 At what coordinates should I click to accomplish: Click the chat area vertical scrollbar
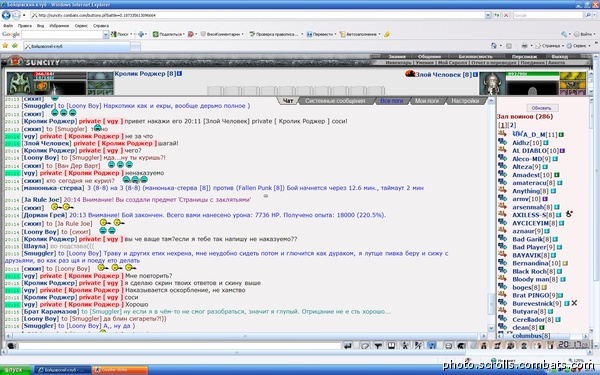491,214
